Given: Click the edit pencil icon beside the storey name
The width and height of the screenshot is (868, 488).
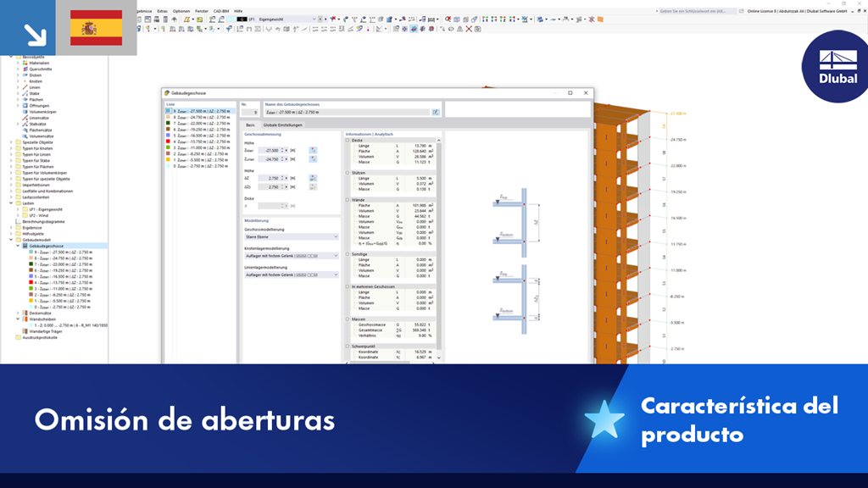Looking at the screenshot, I should click(x=435, y=113).
